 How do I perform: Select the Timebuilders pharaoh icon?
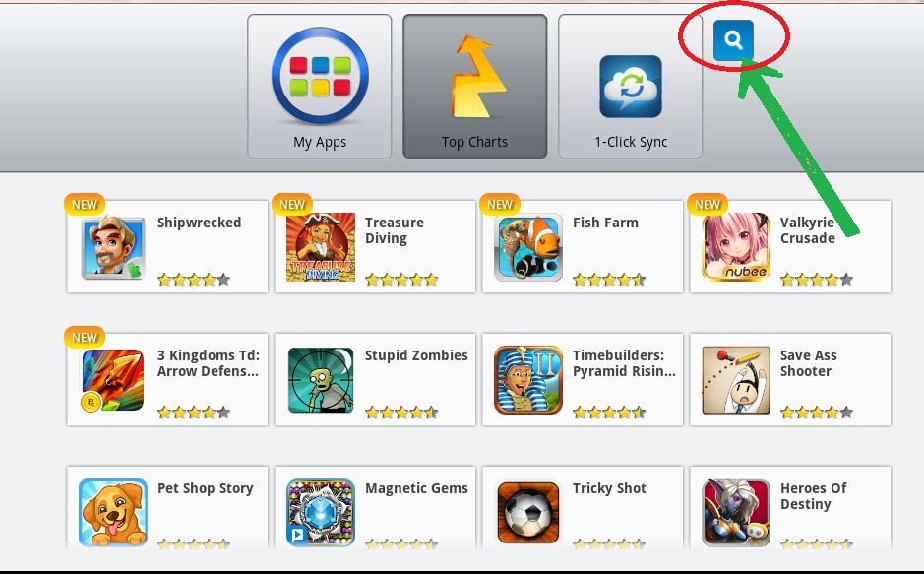(x=528, y=380)
